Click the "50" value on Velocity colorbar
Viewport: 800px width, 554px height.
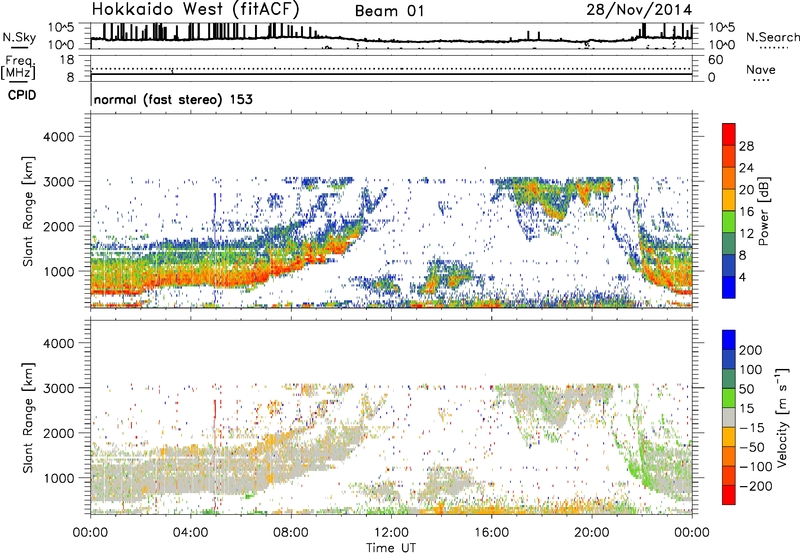point(746,389)
